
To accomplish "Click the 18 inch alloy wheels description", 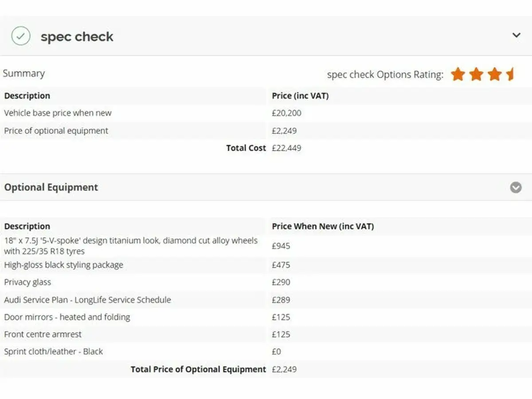I will [131, 246].
